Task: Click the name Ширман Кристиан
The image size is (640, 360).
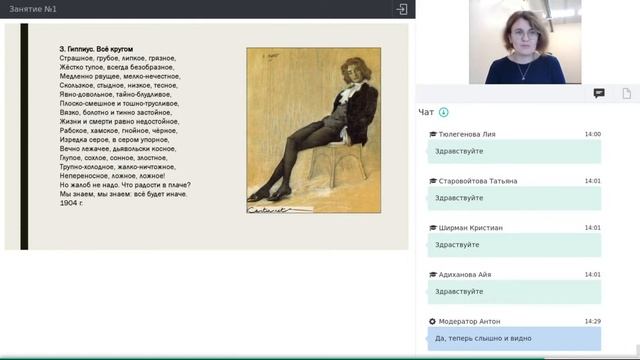Action: coord(471,228)
